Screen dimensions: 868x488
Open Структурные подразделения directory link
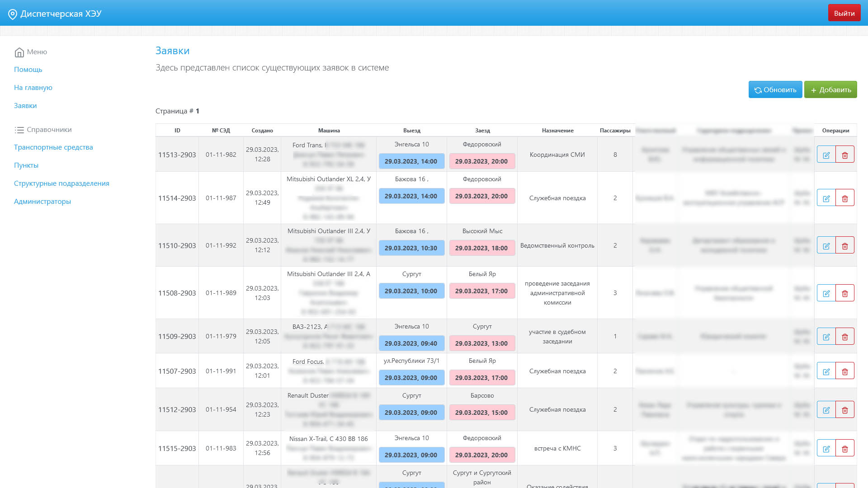point(61,183)
